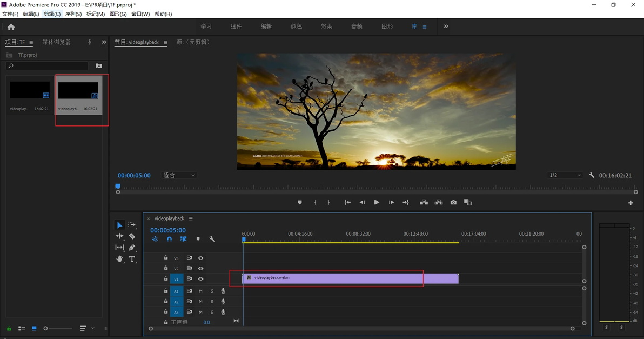Select the Type tool
The width and height of the screenshot is (644, 339).
tap(132, 259)
